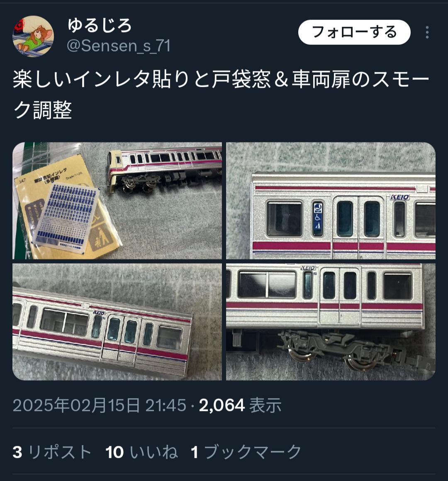The height and width of the screenshot is (481, 448).
Task: Open the @Sensen_s_71 handle link
Action: [118, 46]
